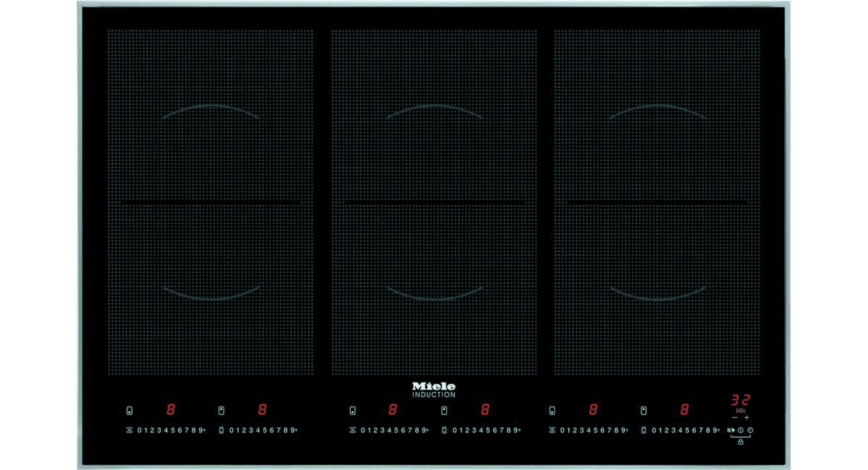The width and height of the screenshot is (868, 470).
Task: Tap the left front zone indicator icon
Action: 129,410
